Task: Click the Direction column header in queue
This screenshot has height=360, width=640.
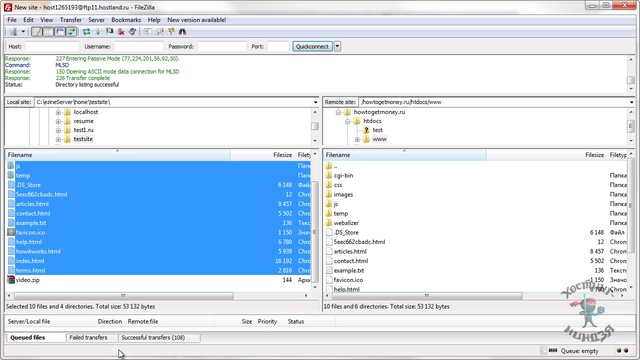Action: (x=109, y=322)
